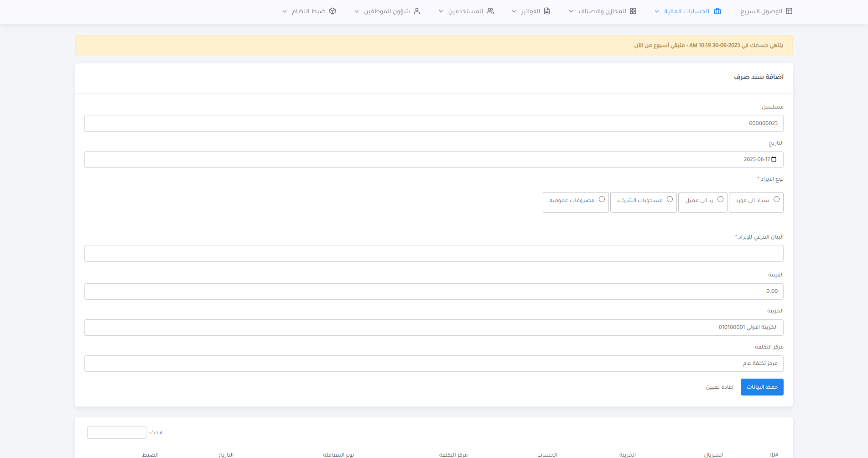This screenshot has height=458, width=868.
Task: Click the employee affairs person icon
Action: [x=417, y=11]
